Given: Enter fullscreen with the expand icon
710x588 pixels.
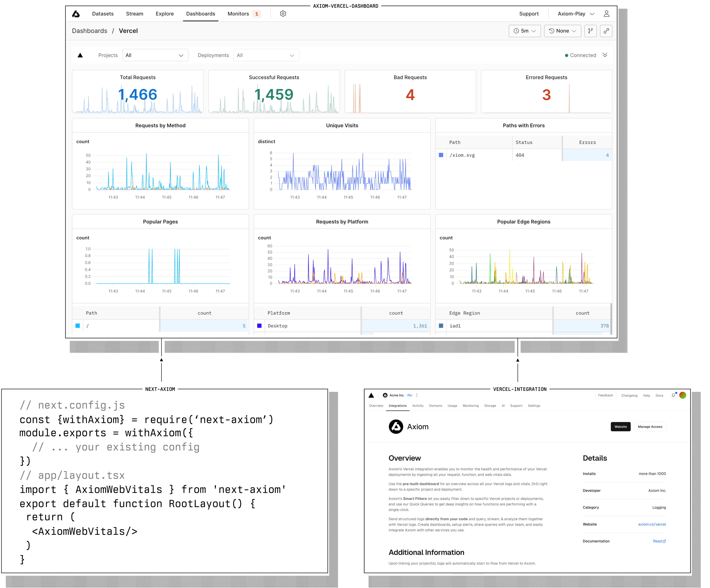Looking at the screenshot, I should coord(606,31).
